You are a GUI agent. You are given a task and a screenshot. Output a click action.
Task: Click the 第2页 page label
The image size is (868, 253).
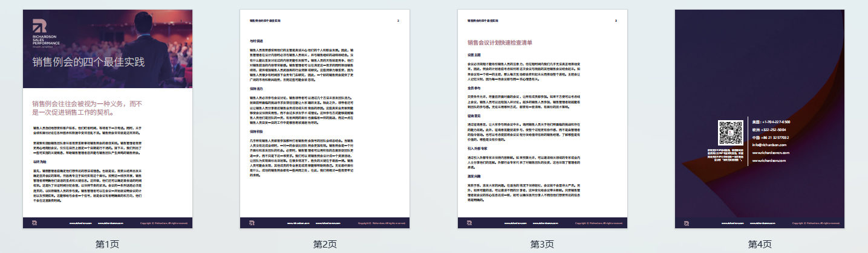325,244
